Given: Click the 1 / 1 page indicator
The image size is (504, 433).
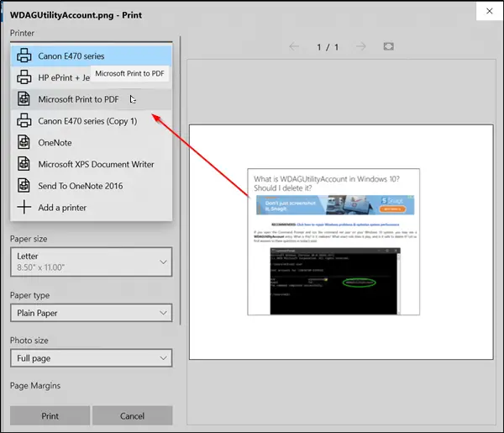Looking at the screenshot, I should (x=328, y=47).
